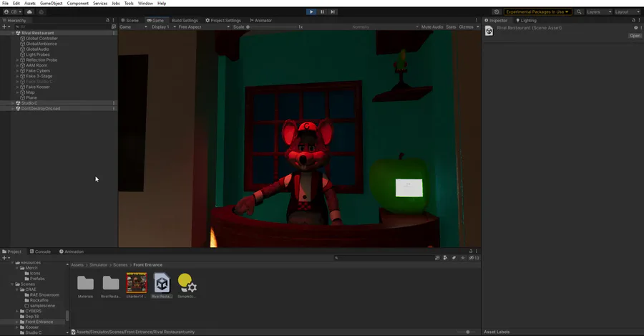The width and height of the screenshot is (644, 336).
Task: Open Experimental Packages In Use dropdown
Action: [x=537, y=12]
